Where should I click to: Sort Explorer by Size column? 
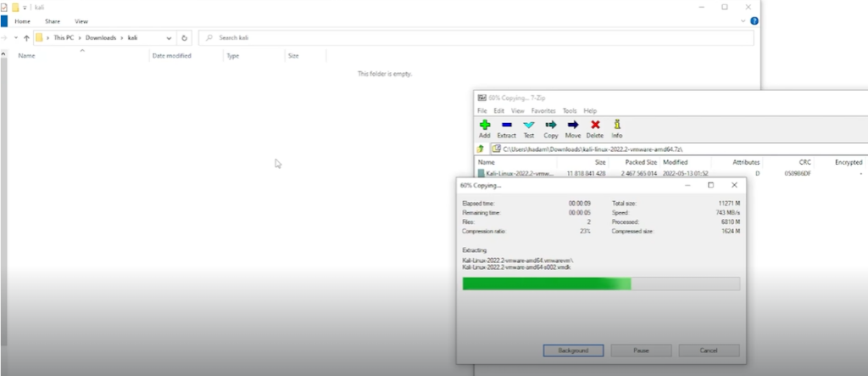pos(293,56)
